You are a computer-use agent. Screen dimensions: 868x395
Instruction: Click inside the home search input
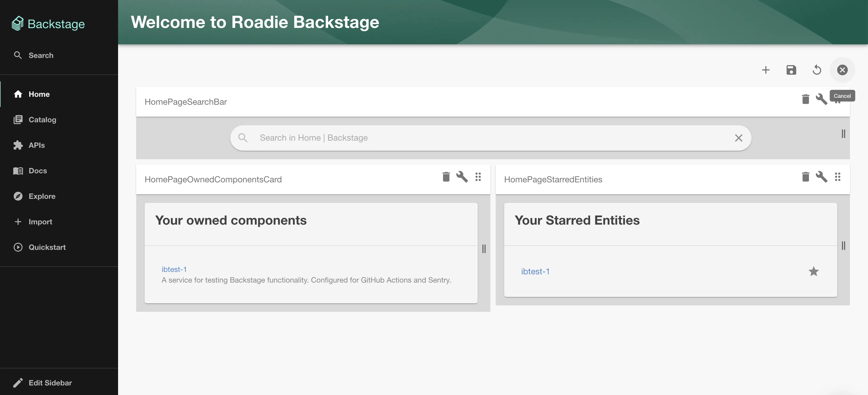pyautogui.click(x=404, y=138)
